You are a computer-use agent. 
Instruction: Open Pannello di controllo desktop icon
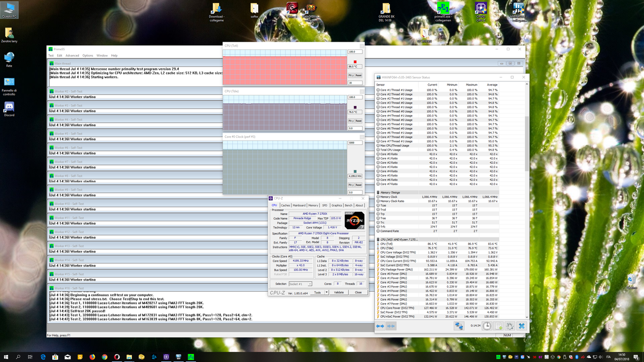(9, 86)
